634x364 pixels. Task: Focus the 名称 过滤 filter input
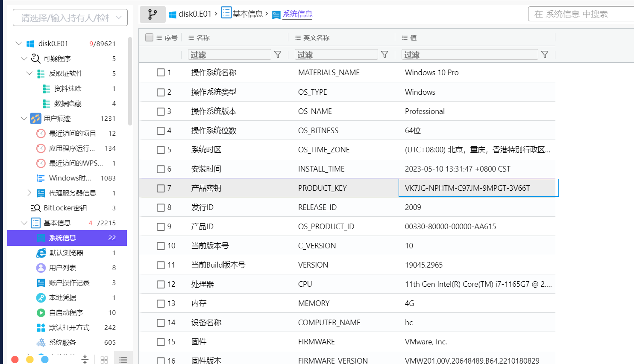point(229,55)
